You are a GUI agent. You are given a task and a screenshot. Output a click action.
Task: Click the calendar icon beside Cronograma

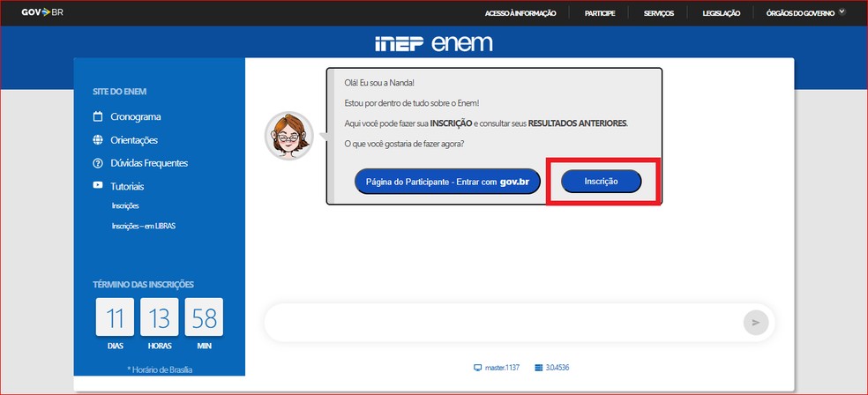[98, 116]
